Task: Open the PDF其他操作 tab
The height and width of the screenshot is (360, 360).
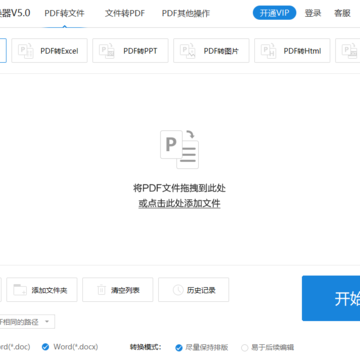Action: coord(186,13)
